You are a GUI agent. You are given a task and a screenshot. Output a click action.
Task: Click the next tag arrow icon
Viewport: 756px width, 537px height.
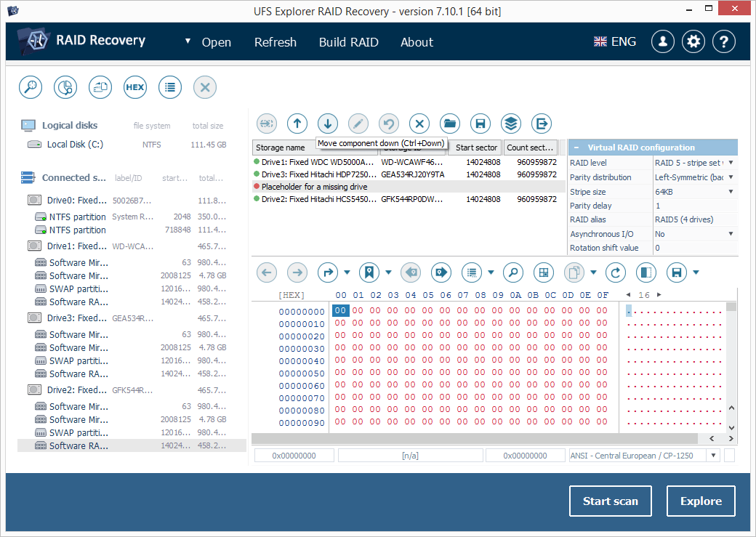point(441,272)
